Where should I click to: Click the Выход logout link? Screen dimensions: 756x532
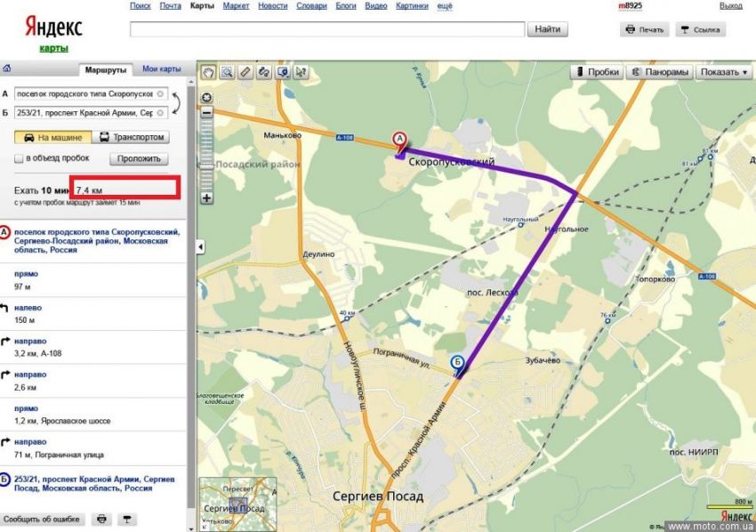coord(730,6)
